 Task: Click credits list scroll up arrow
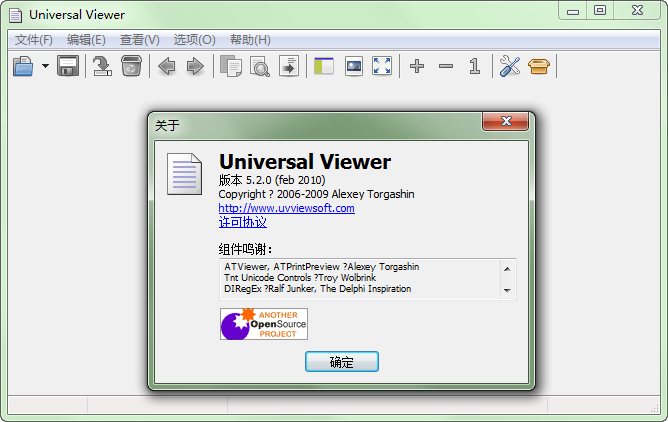pos(507,269)
